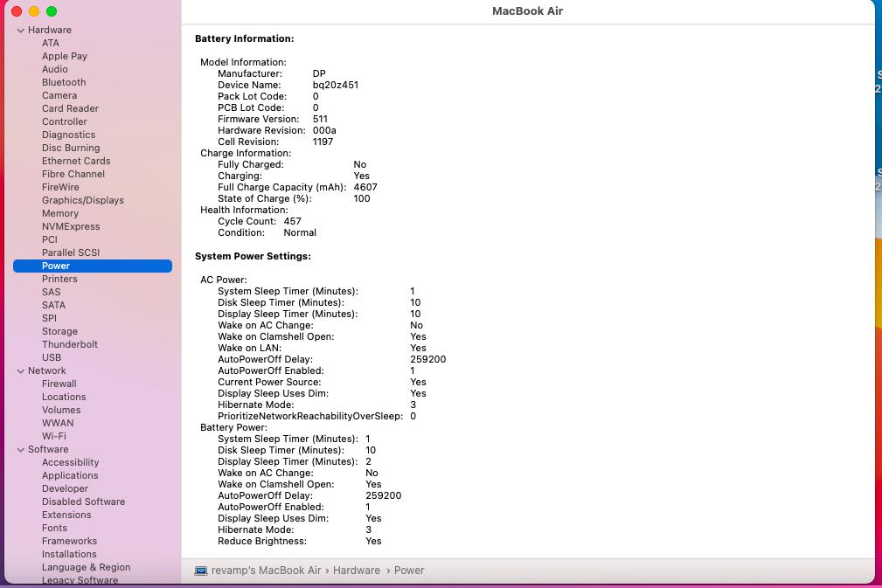Viewport: 882px width, 588px height.
Task: Open Card Reader details
Action: point(70,108)
